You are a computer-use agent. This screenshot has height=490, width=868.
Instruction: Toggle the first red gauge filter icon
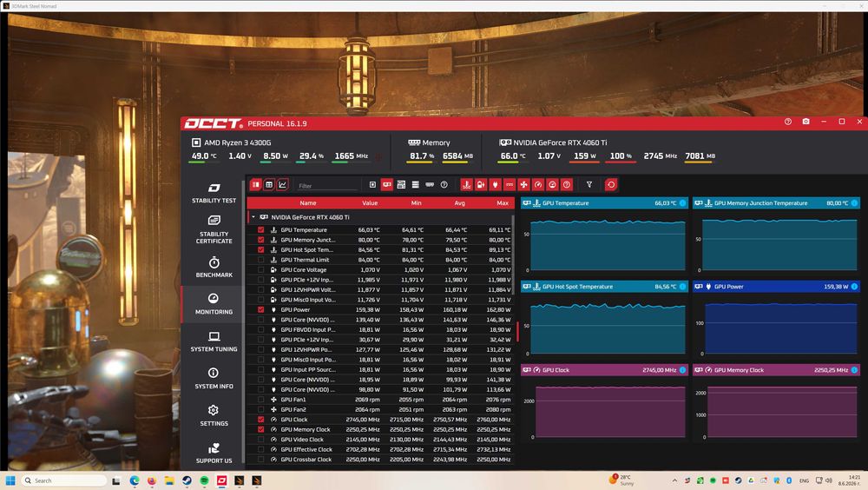(538, 184)
